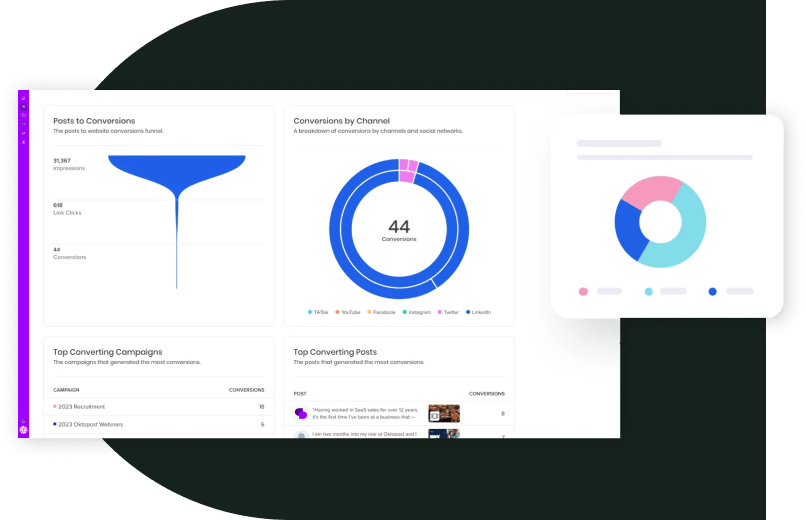Sort by the CAMPAIGN column header

tap(66, 390)
